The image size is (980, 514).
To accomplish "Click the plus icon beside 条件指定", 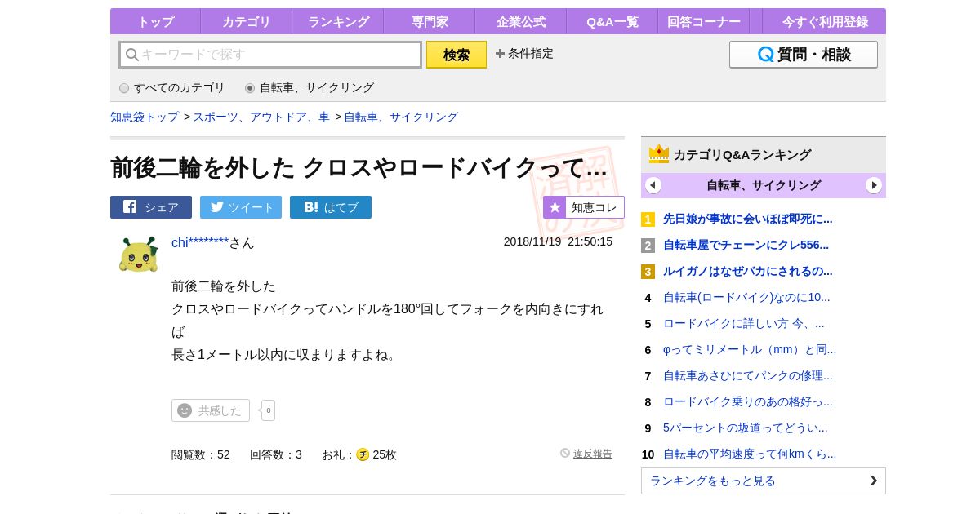I will (500, 53).
